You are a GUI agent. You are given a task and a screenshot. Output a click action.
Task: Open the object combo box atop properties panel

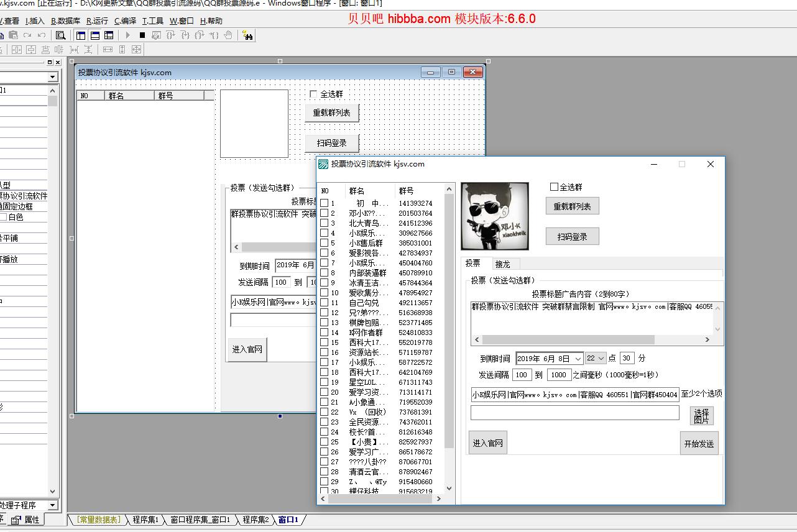53,77
